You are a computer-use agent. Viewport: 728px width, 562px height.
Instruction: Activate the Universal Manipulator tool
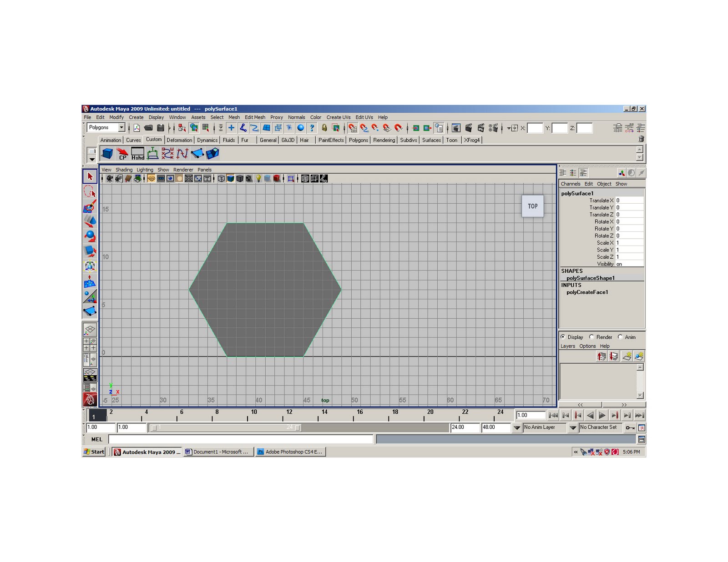tap(90, 266)
